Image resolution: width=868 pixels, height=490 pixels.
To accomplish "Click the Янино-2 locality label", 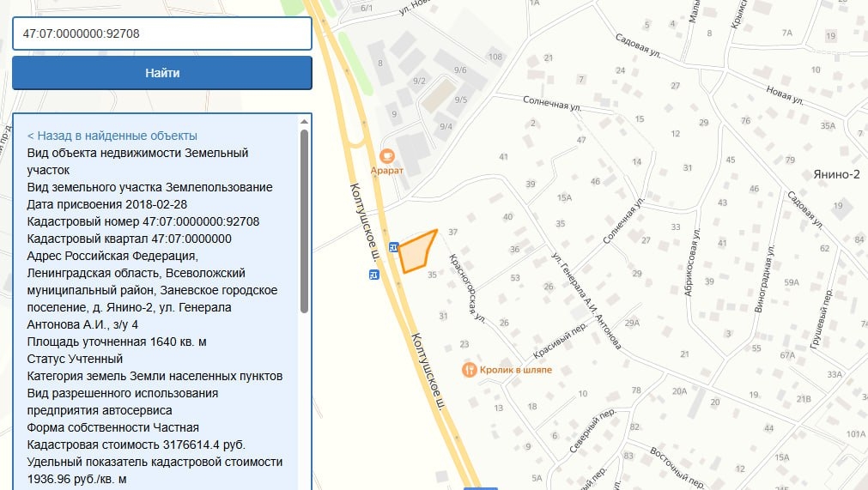I will [x=836, y=174].
